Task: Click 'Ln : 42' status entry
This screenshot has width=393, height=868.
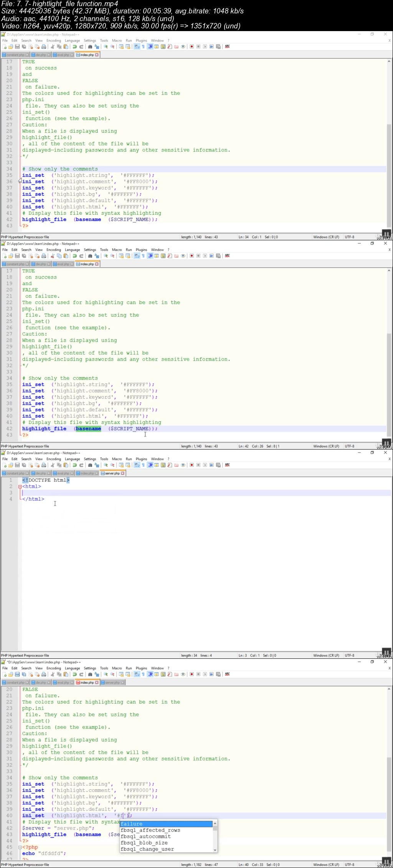Action: click(x=243, y=446)
